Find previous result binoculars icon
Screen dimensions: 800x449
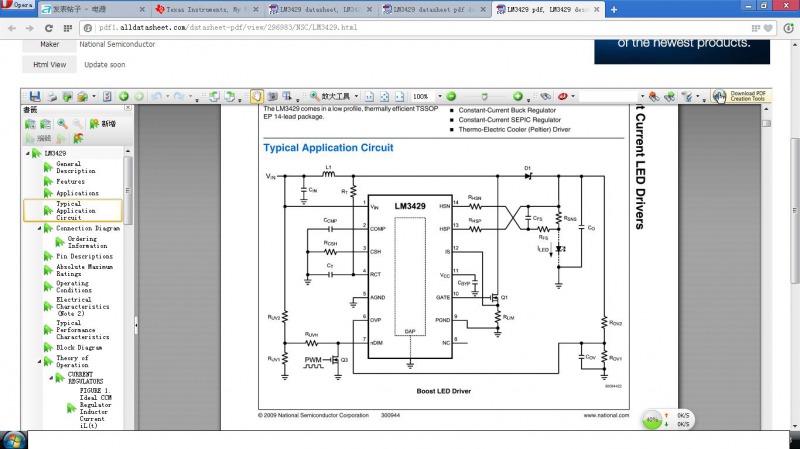click(x=654, y=96)
